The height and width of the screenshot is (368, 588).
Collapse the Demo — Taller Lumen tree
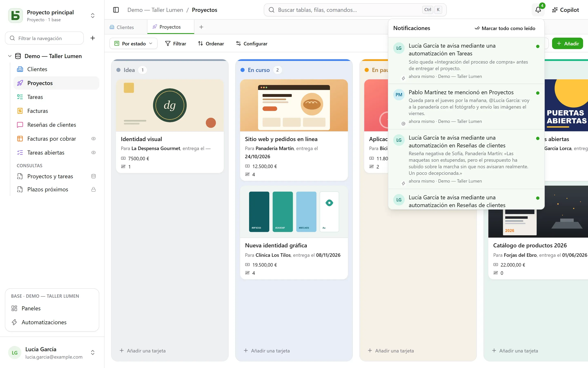(10, 56)
